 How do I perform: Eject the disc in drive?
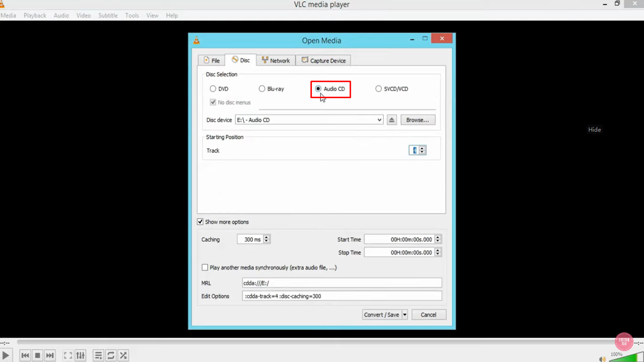tap(392, 120)
